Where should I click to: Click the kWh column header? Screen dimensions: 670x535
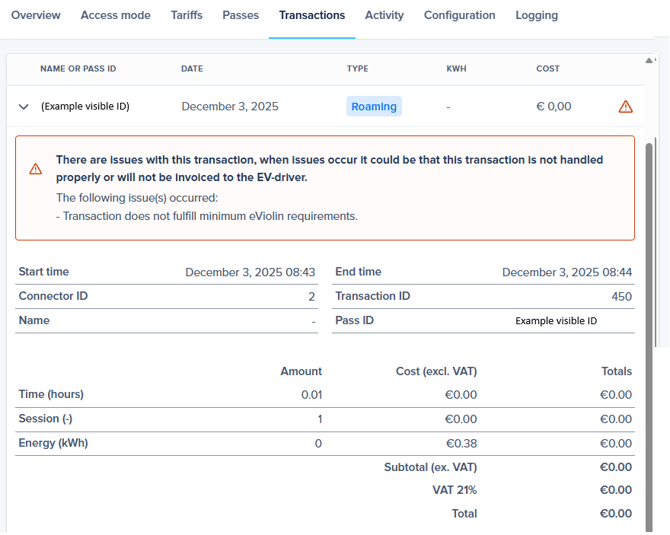point(456,69)
